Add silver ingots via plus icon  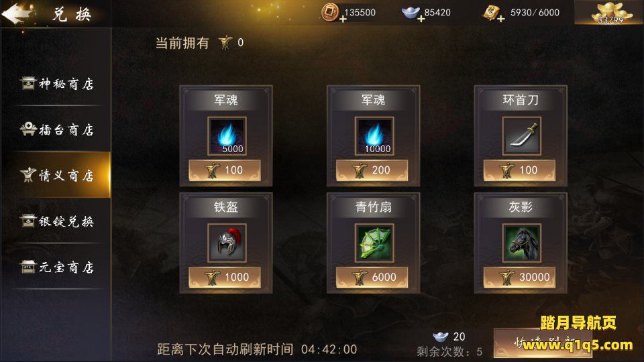[421, 19]
